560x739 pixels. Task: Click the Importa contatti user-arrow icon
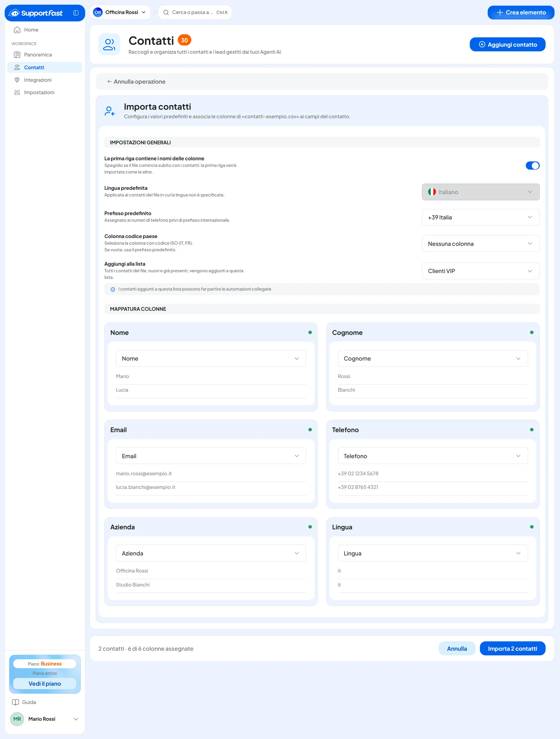pos(109,111)
